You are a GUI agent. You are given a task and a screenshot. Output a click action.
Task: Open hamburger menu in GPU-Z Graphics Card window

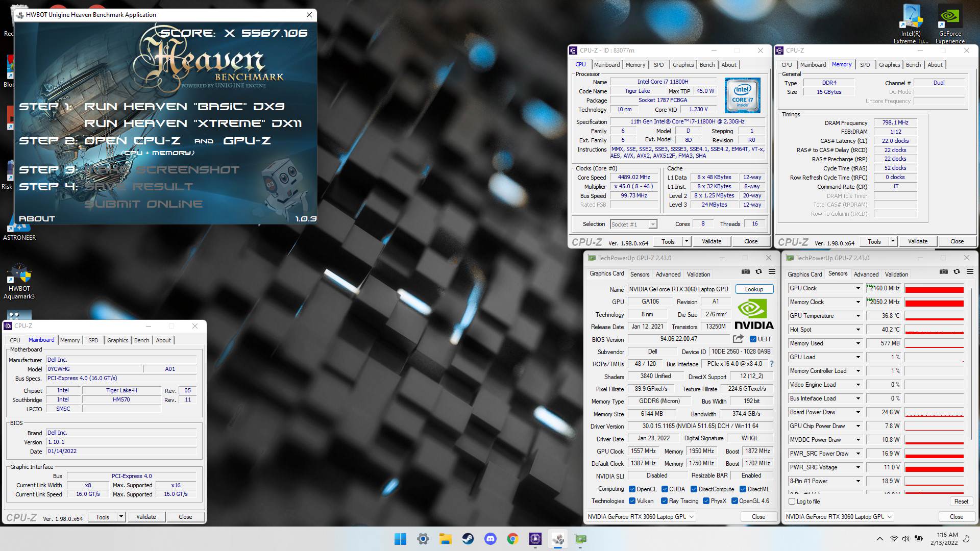pos(772,271)
